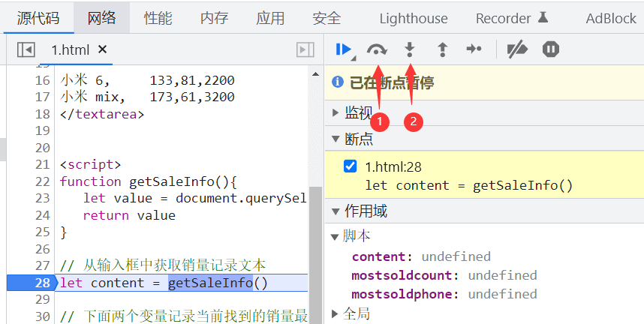644x324 pixels.
Task: Click the highlighted getSaleInfo call on line 28
Action: point(211,283)
